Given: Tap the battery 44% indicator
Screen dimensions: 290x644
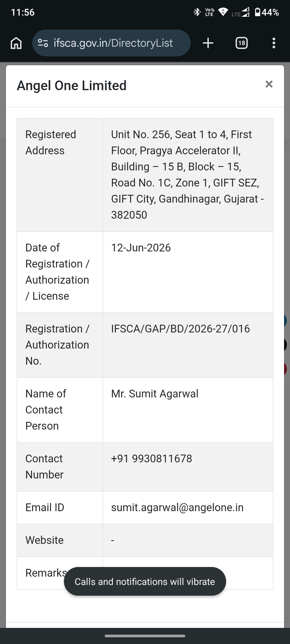Looking at the screenshot, I should point(267,12).
